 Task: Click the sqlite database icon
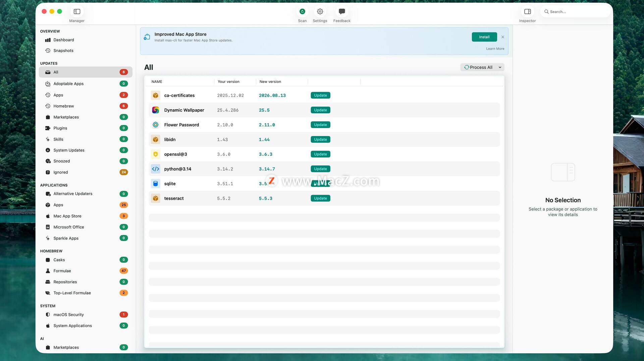pyautogui.click(x=155, y=184)
